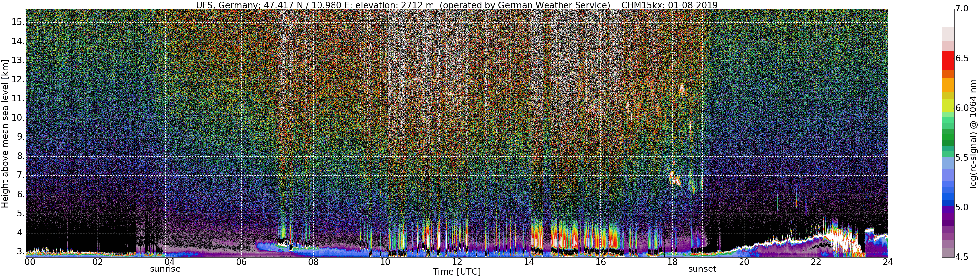The height and width of the screenshot is (278, 980).
Task: Click the '6.5' colorbar tick label
Action: pos(962,58)
